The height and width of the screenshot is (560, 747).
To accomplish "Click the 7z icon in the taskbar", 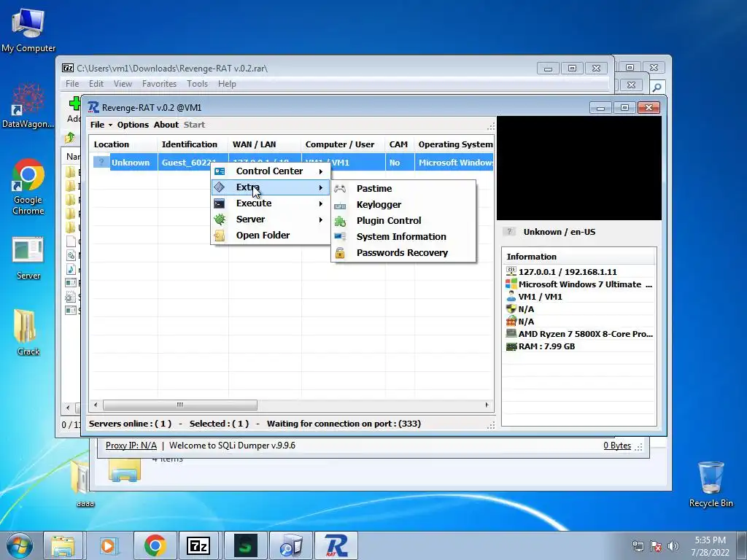I will [x=198, y=545].
